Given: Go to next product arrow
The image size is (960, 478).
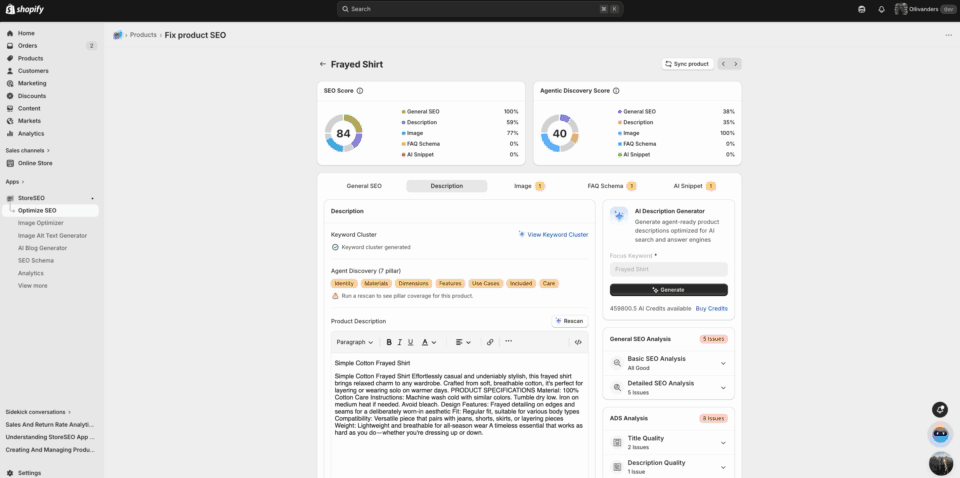Looking at the screenshot, I should pyautogui.click(x=736, y=64).
